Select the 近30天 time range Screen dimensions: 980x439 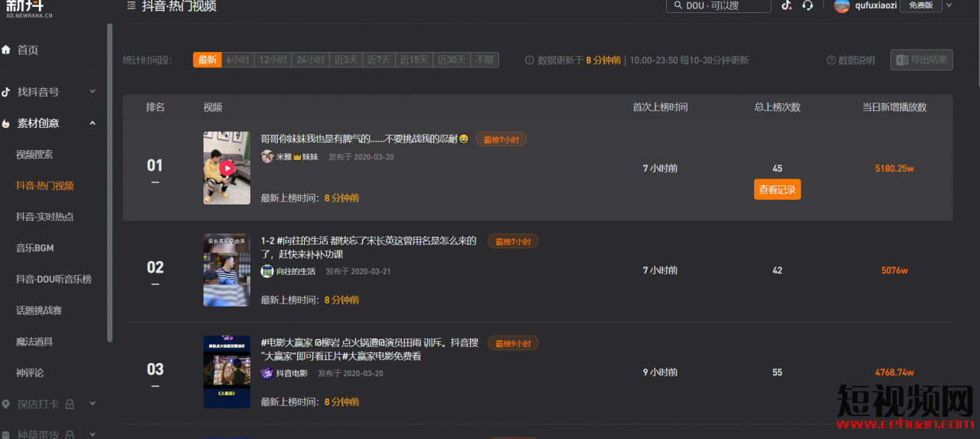pyautogui.click(x=452, y=60)
